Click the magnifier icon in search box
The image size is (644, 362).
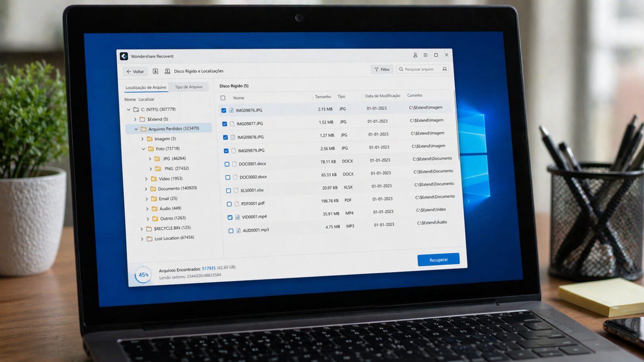(x=444, y=69)
